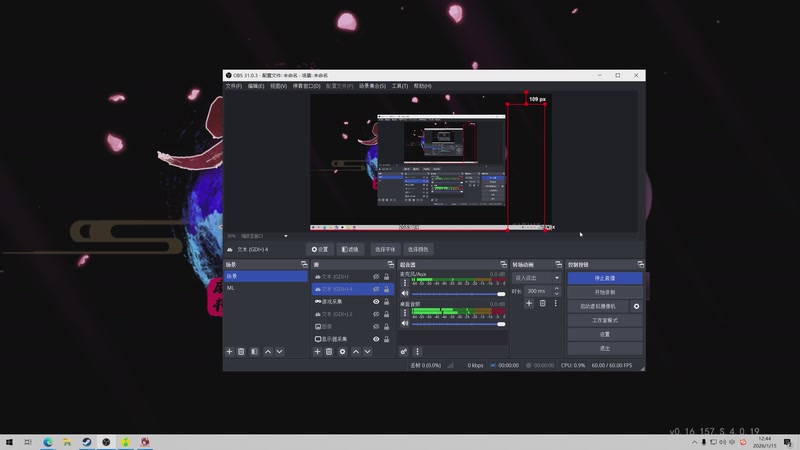This screenshot has width=800, height=450.
Task: Open the 工具(T) menu
Action: click(399, 86)
